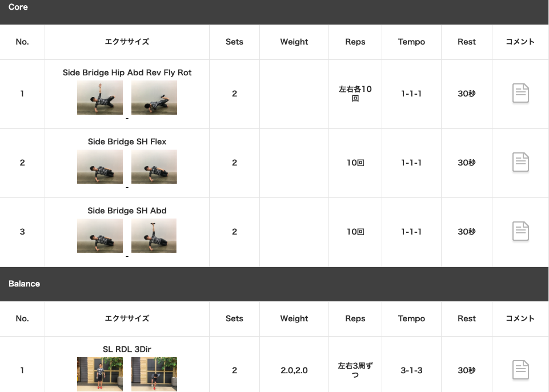Click Tempo 1-1-1 in Side Bridge Hip Abd Rev Fly Rot row

(x=411, y=94)
